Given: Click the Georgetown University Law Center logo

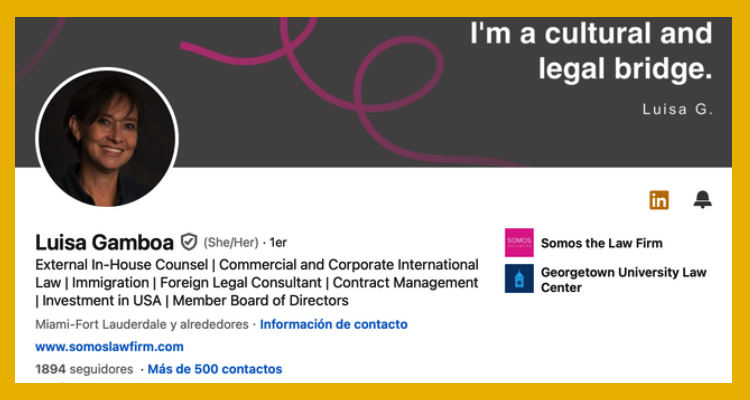Looking at the screenshot, I should tap(519, 279).
